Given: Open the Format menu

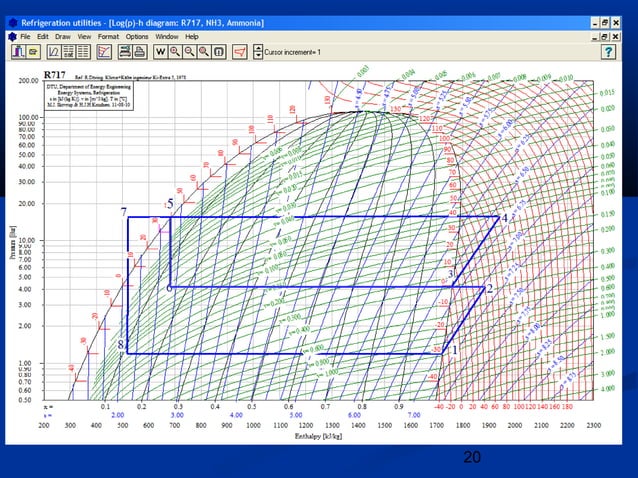Looking at the screenshot, I should pos(108,36).
